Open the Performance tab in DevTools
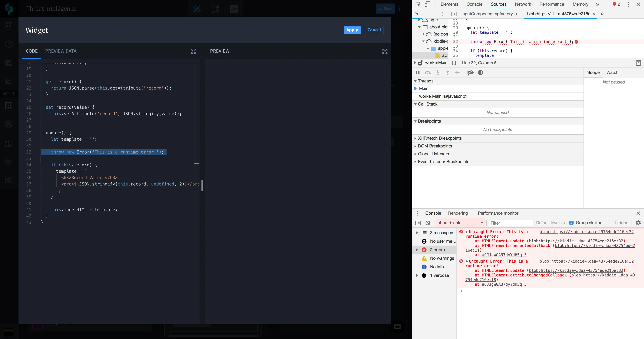The height and width of the screenshot is (339, 644). (551, 4)
